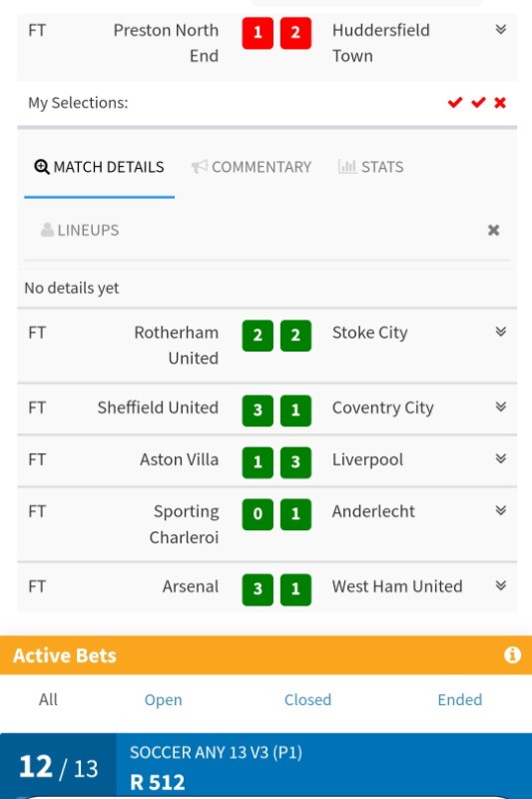Click the magnifier icon beside Match Details
This screenshot has height=799, width=532.
pos(41,167)
